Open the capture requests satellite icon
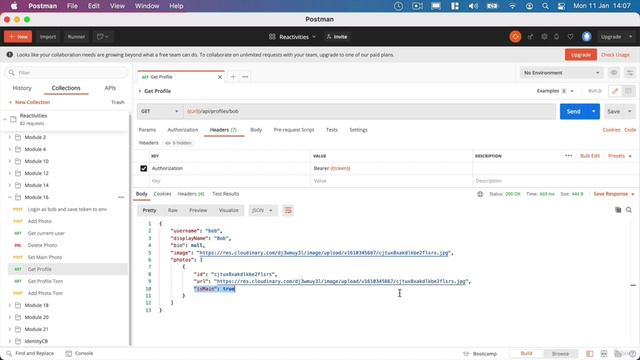The width and height of the screenshot is (640, 360). (530, 37)
